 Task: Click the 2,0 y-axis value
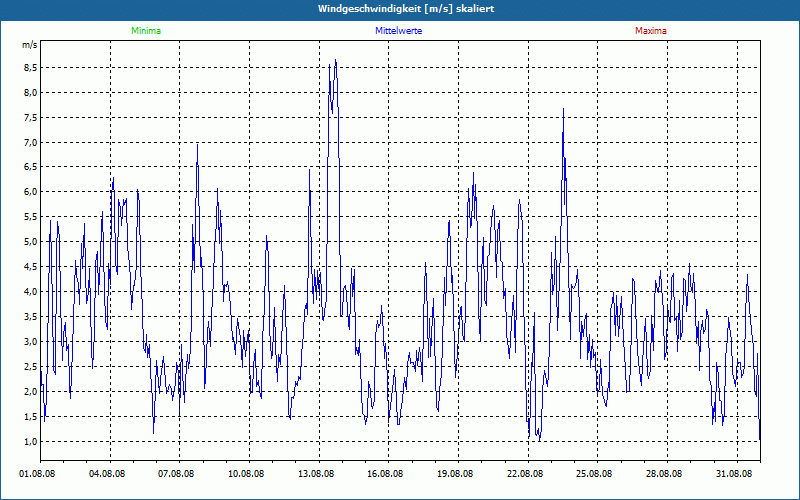31,392
